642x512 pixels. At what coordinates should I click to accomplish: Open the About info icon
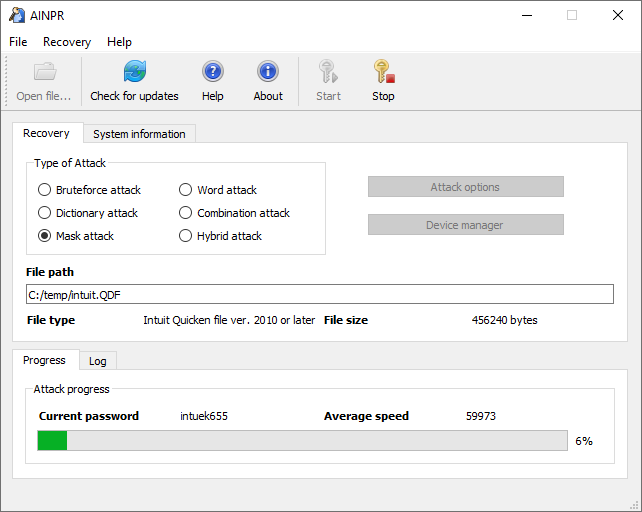(268, 71)
